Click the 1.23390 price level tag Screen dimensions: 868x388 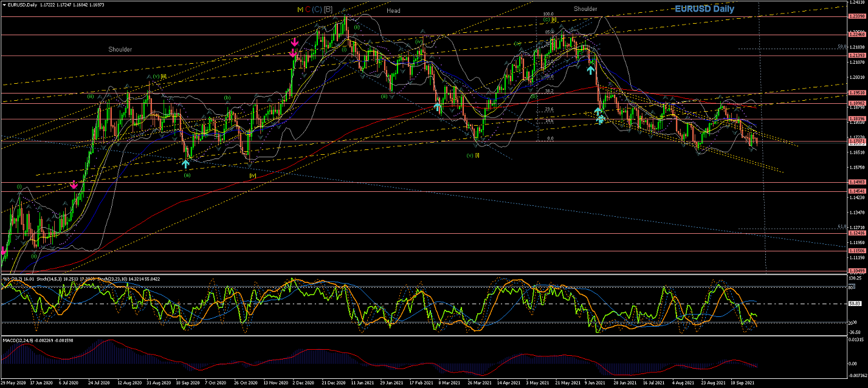856,16
